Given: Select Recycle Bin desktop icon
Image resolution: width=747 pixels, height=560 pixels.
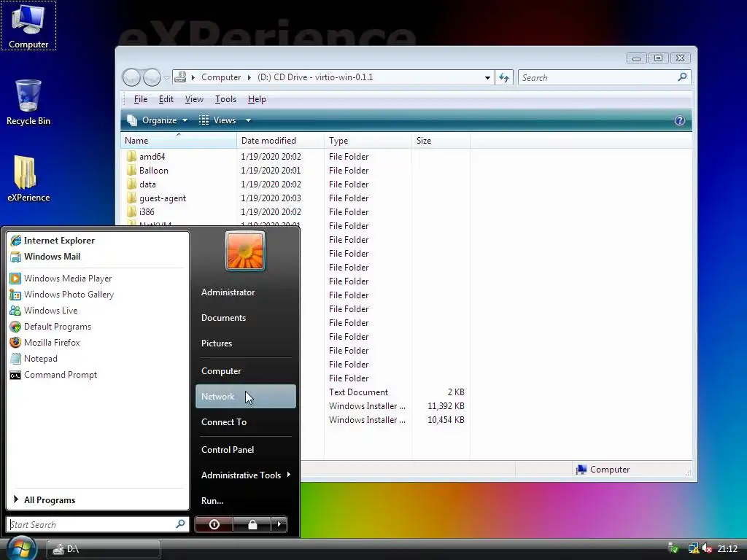Looking at the screenshot, I should tap(28, 102).
